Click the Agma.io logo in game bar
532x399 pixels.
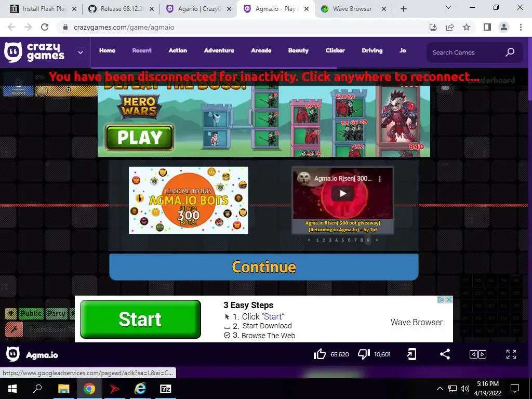pyautogui.click(x=13, y=354)
